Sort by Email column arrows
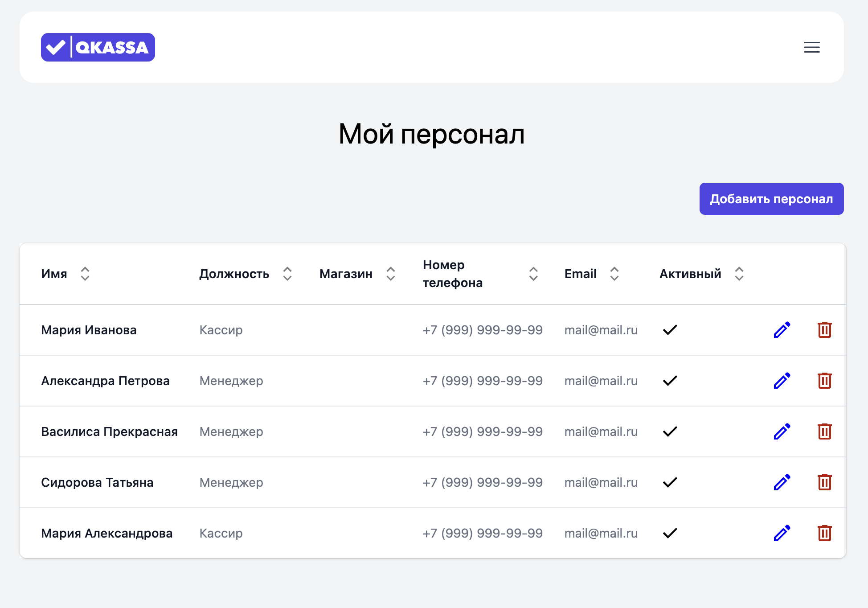The height and width of the screenshot is (608, 868). pyautogui.click(x=614, y=274)
